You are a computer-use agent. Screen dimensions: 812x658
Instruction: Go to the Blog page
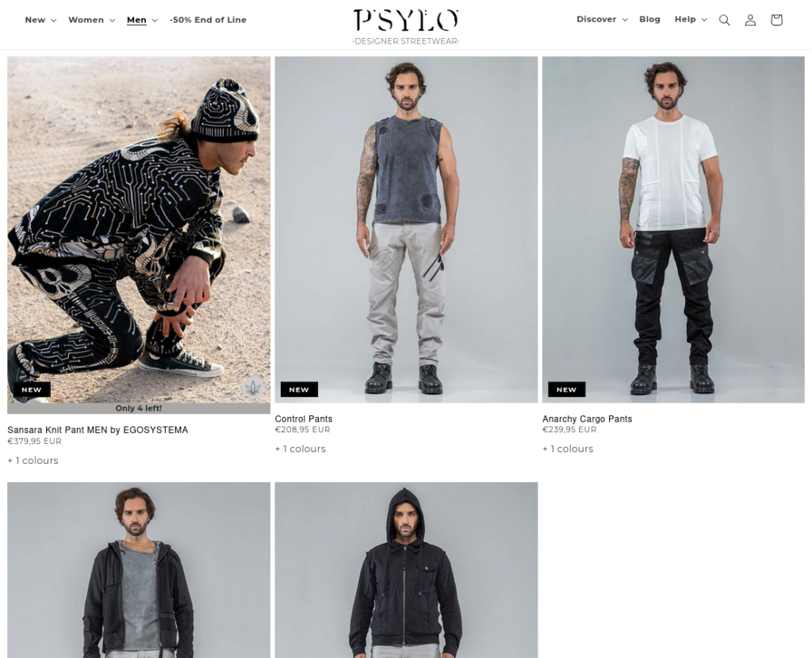649,19
